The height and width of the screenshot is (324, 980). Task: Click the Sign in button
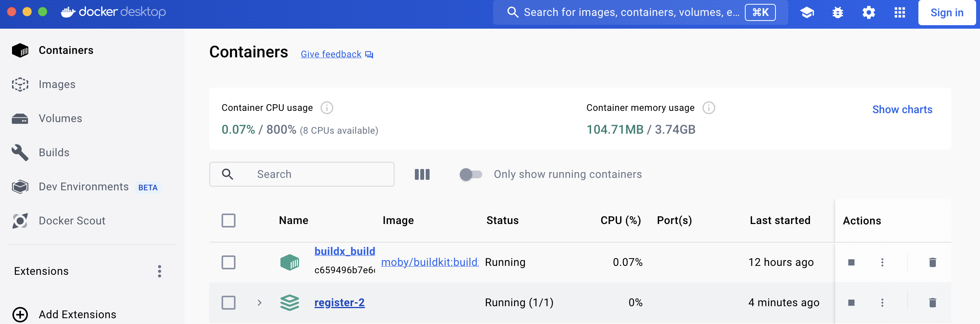pos(947,13)
